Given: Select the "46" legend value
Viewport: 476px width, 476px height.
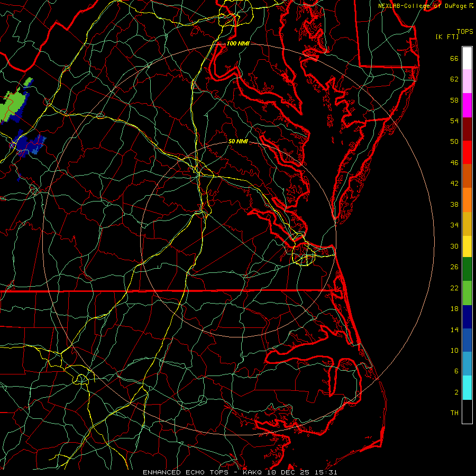Looking at the screenshot, I should [x=454, y=163].
